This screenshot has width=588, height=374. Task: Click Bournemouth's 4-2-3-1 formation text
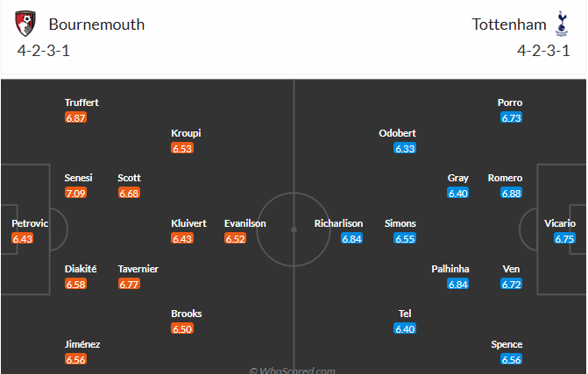(x=44, y=50)
